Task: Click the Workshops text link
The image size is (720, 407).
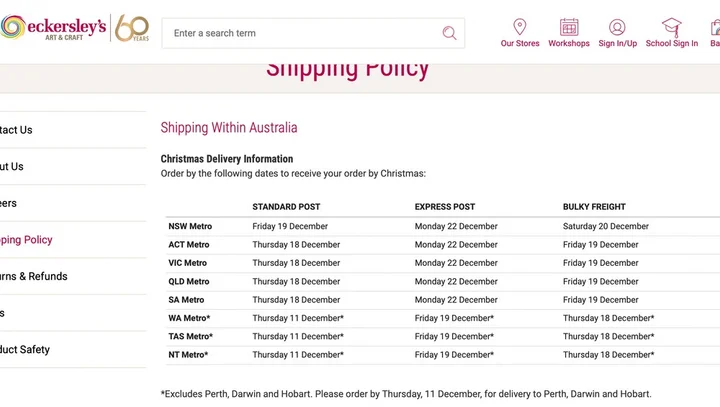Action: [x=569, y=44]
